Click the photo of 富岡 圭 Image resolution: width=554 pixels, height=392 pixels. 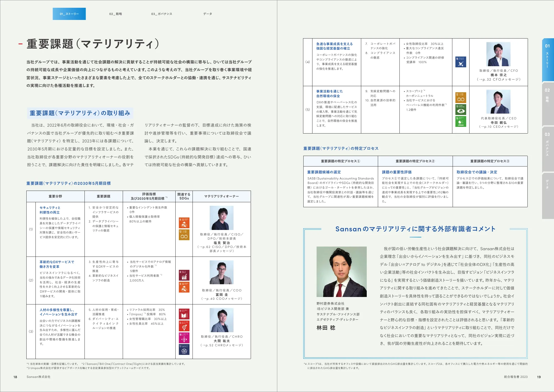click(x=222, y=272)
